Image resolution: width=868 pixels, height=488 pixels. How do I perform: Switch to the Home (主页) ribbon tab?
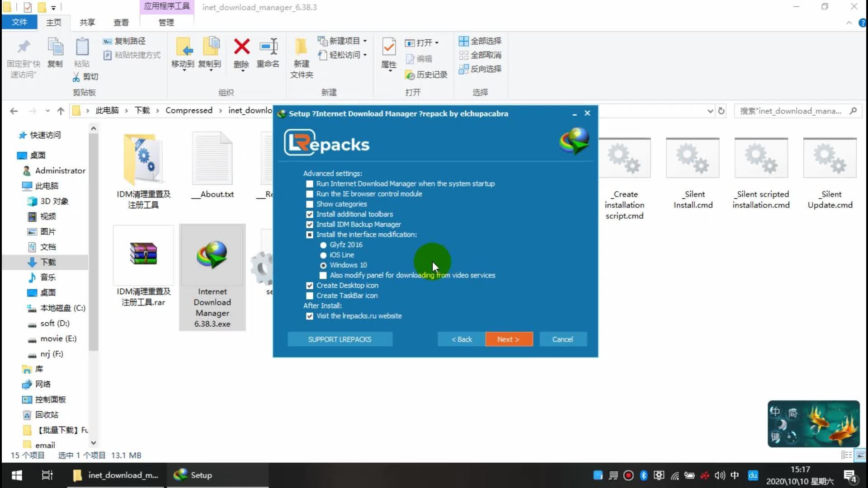coord(54,22)
